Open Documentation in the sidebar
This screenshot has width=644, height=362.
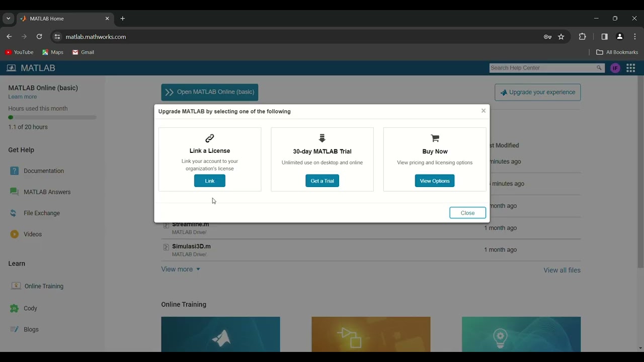coord(44,171)
